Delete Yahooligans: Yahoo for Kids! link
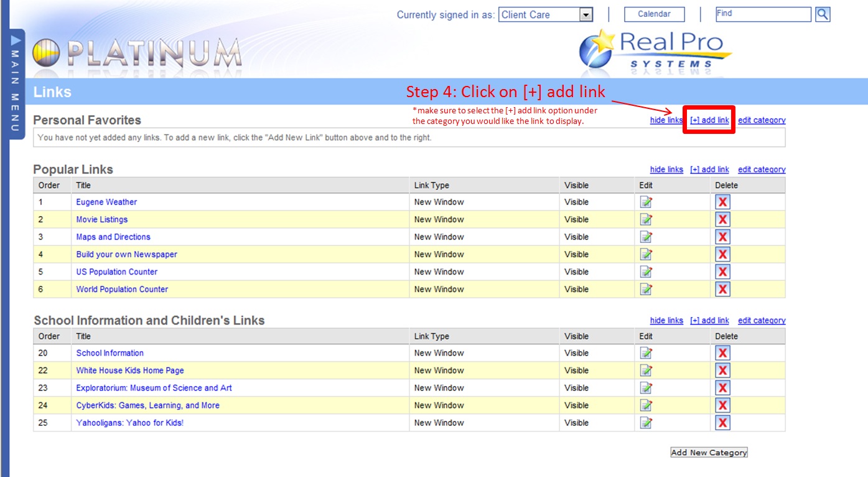The image size is (868, 477). [722, 423]
